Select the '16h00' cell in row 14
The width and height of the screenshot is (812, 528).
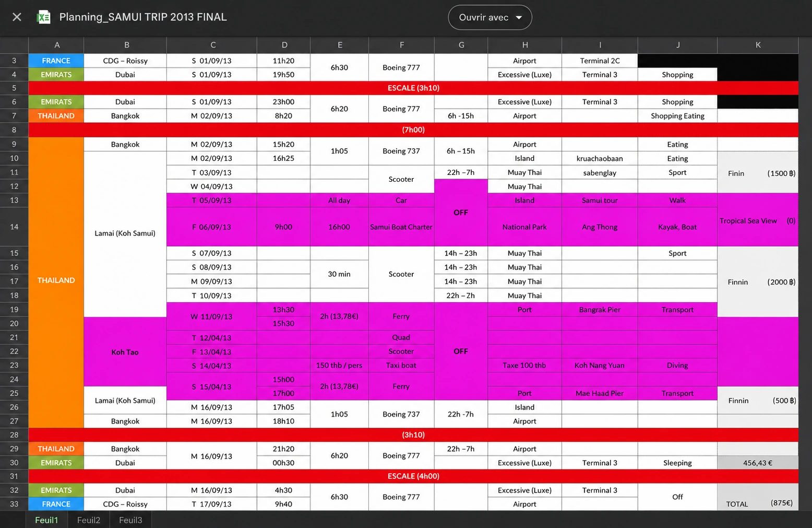[339, 227]
